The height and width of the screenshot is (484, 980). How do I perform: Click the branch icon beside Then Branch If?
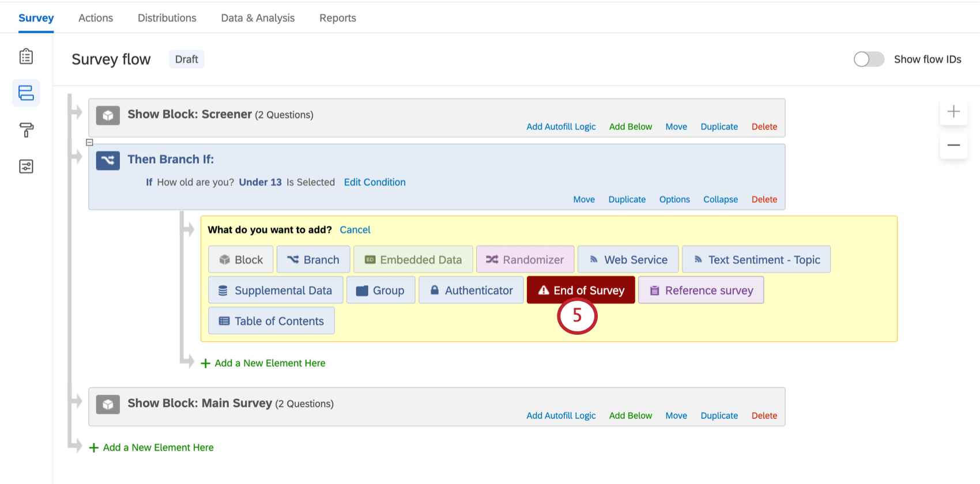point(108,160)
